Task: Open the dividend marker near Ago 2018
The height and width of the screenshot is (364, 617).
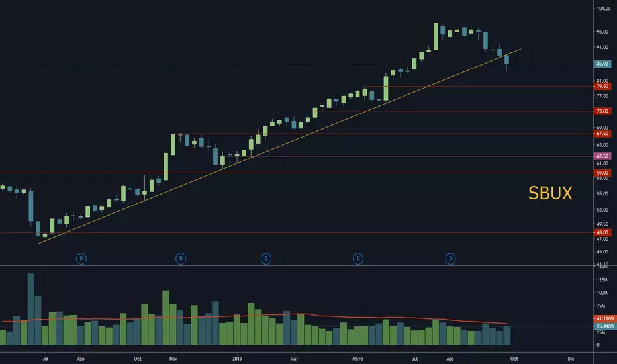Action: (x=81, y=259)
